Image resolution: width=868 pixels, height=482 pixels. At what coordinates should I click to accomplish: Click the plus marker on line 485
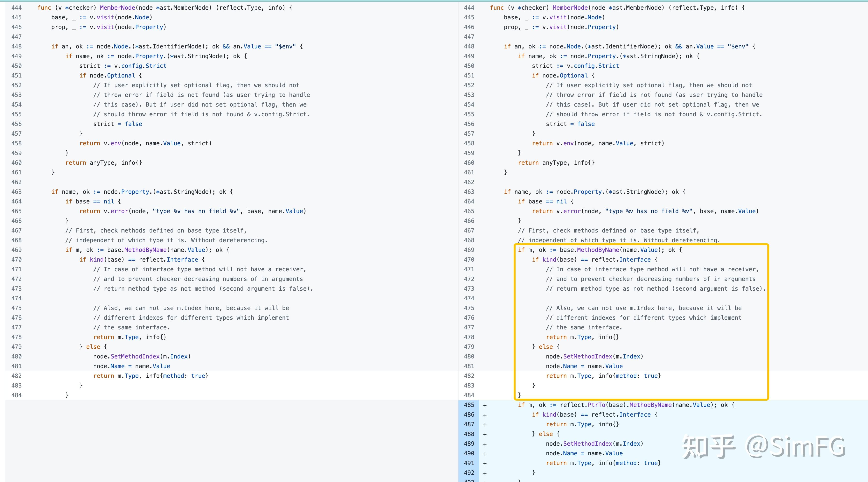pyautogui.click(x=485, y=405)
